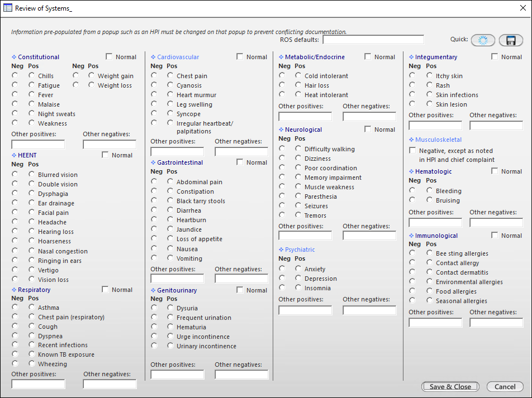This screenshot has height=398, width=532.
Task: Select Pos radio for Headache
Action: pyautogui.click(x=31, y=222)
